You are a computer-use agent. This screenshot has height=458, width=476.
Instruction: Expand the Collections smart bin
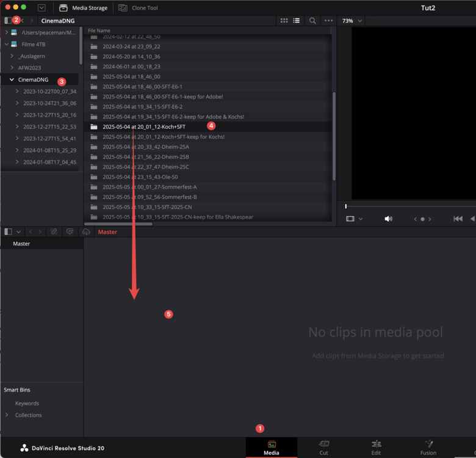click(7, 415)
